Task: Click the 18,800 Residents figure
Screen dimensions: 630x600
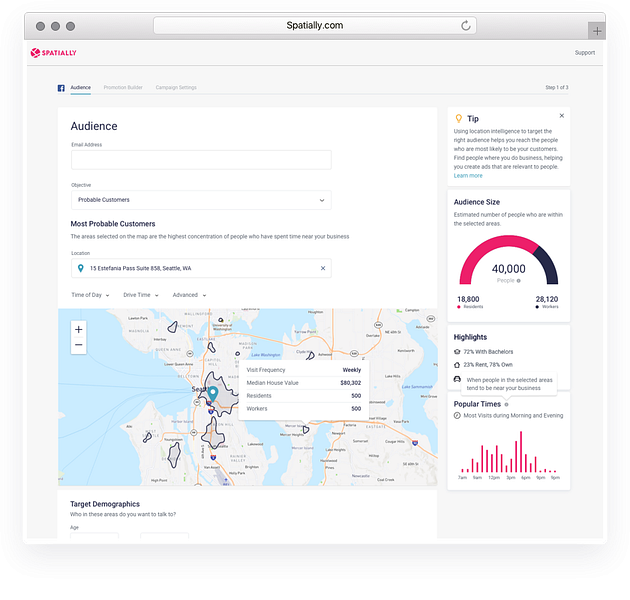Action: pyautogui.click(x=468, y=299)
